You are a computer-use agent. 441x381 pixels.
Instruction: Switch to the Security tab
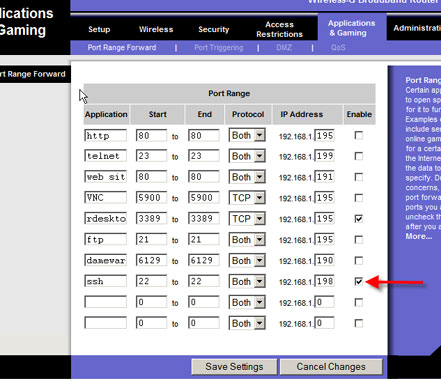coord(214,29)
